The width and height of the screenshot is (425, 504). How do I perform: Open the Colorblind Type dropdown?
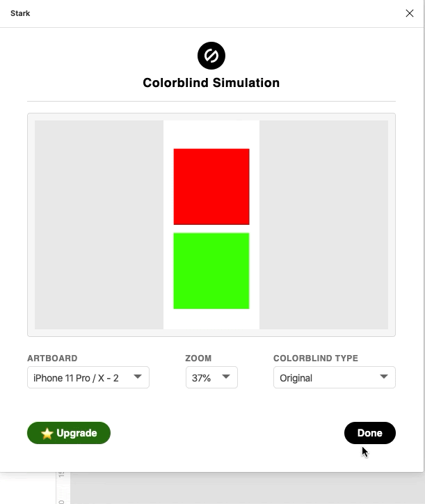pos(334,377)
